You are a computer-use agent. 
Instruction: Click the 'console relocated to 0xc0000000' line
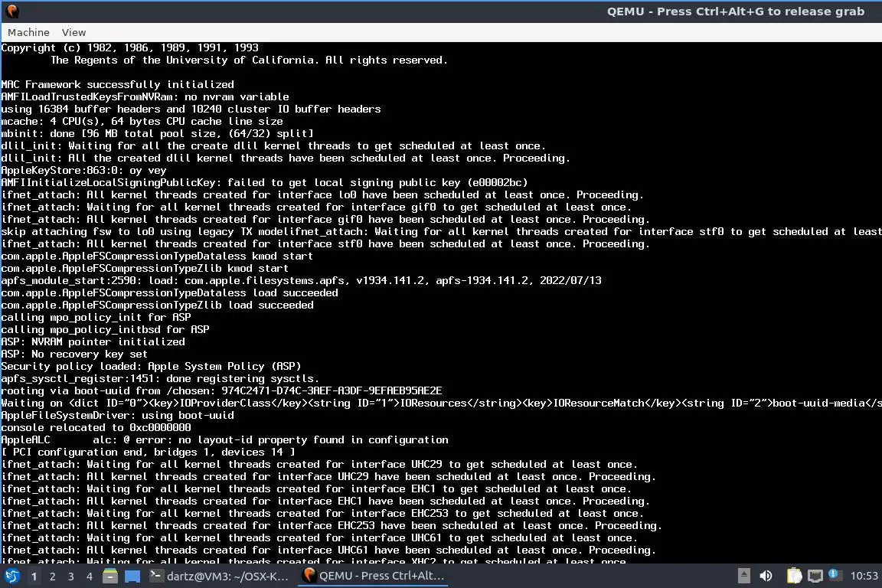96,428
